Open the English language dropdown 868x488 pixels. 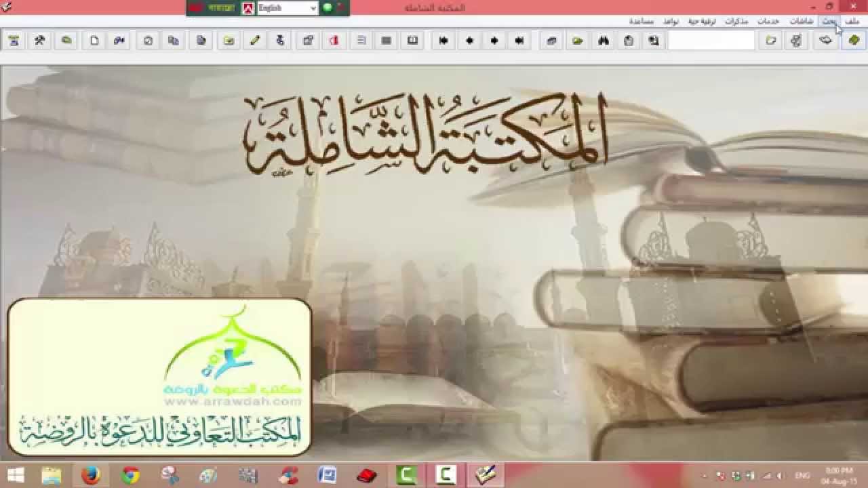288,8
